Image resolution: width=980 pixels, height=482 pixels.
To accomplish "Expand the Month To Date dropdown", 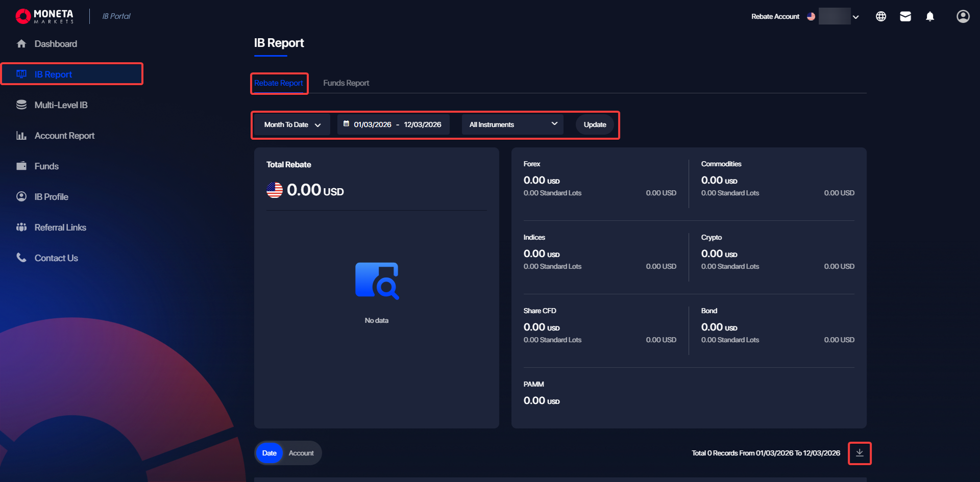I will (x=292, y=124).
